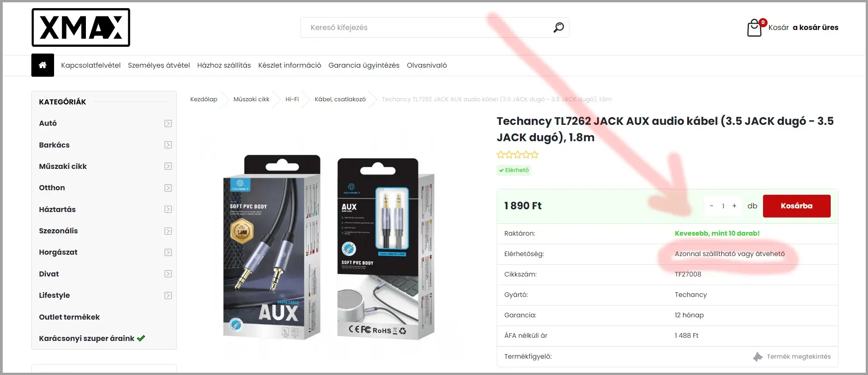This screenshot has width=868, height=375.
Task: Open the Garancia ügyintézés menu item
Action: pos(364,65)
